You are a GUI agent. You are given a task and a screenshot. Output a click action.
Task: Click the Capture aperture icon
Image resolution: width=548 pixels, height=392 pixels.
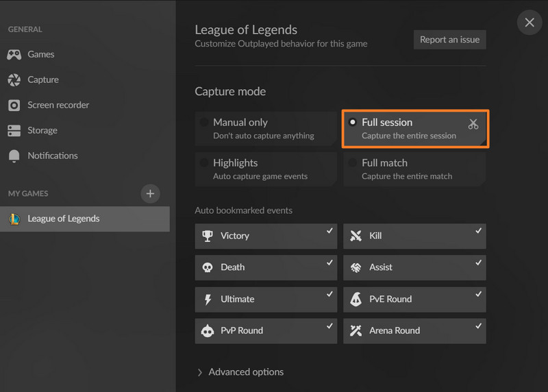click(14, 80)
